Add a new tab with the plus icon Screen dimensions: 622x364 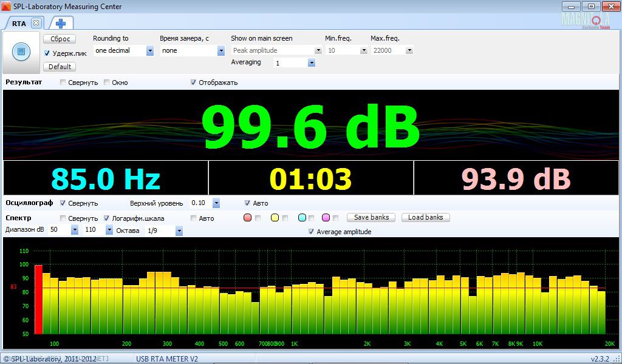pos(61,24)
